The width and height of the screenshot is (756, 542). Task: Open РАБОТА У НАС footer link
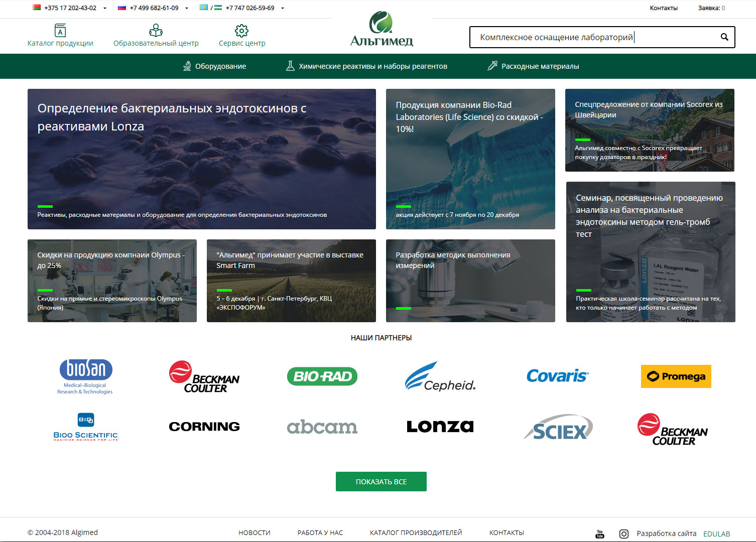click(x=320, y=533)
